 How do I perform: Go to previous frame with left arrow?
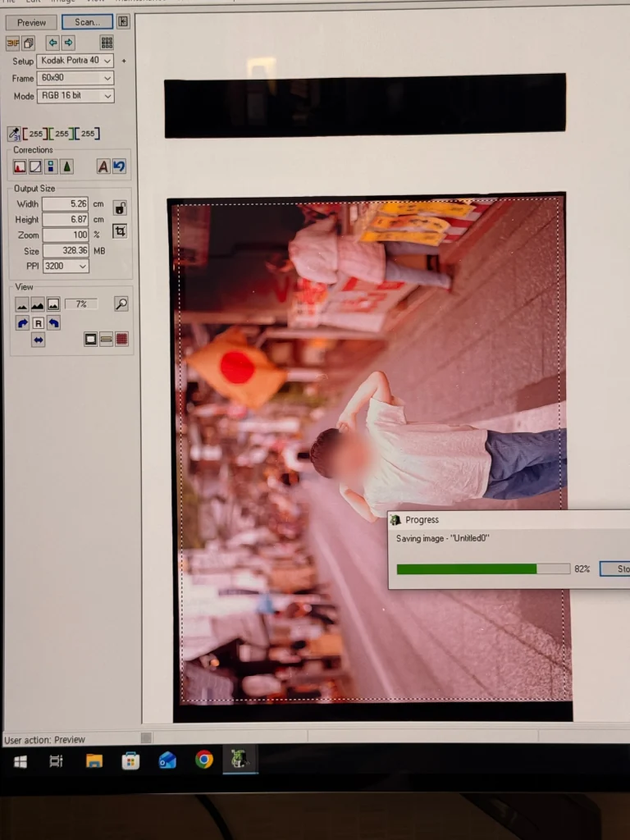[x=52, y=43]
